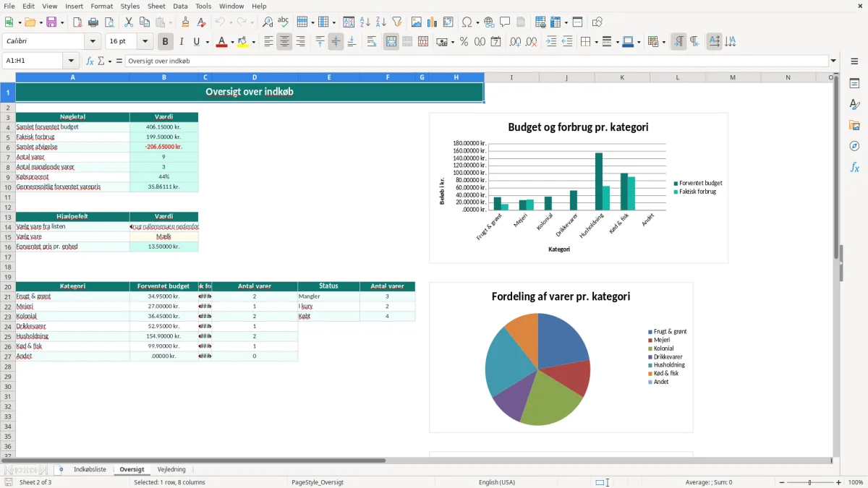This screenshot has width=868, height=488.
Task: Toggle Center Vertically alignment
Action: [336, 42]
